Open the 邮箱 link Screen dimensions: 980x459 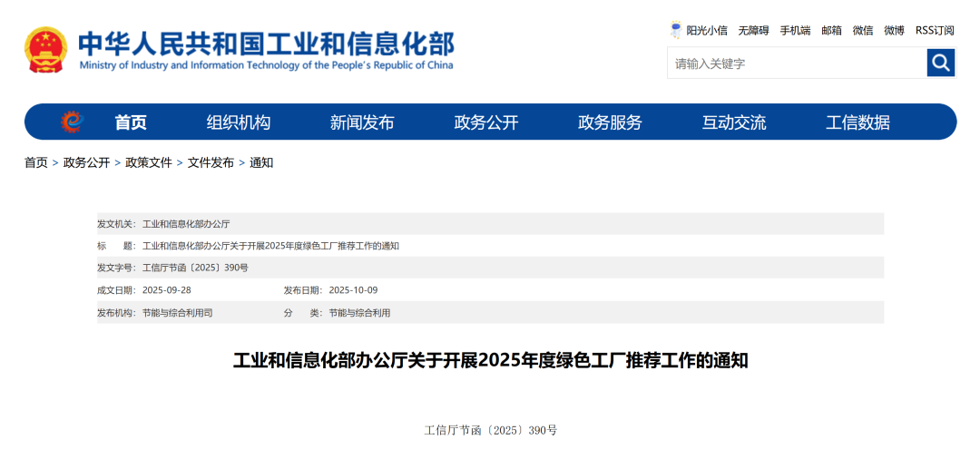tap(831, 31)
